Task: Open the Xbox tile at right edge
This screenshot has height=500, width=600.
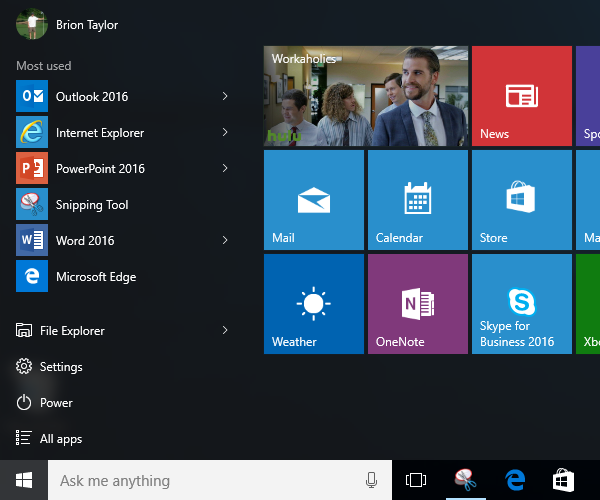Action: tap(588, 304)
